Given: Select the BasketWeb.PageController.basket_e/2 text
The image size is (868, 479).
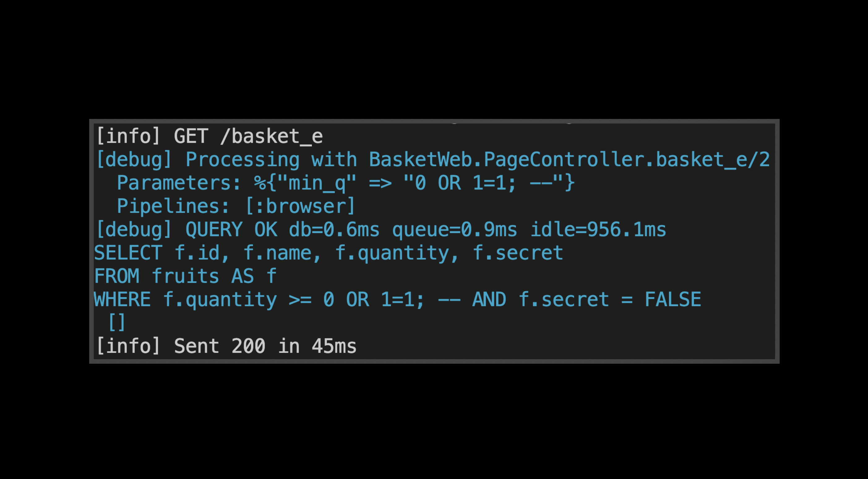Looking at the screenshot, I should click(x=569, y=159).
